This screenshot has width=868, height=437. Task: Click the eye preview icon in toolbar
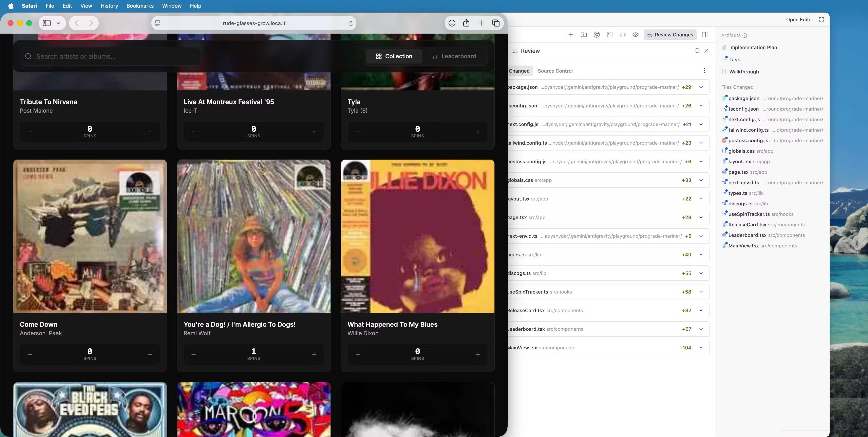tap(635, 35)
